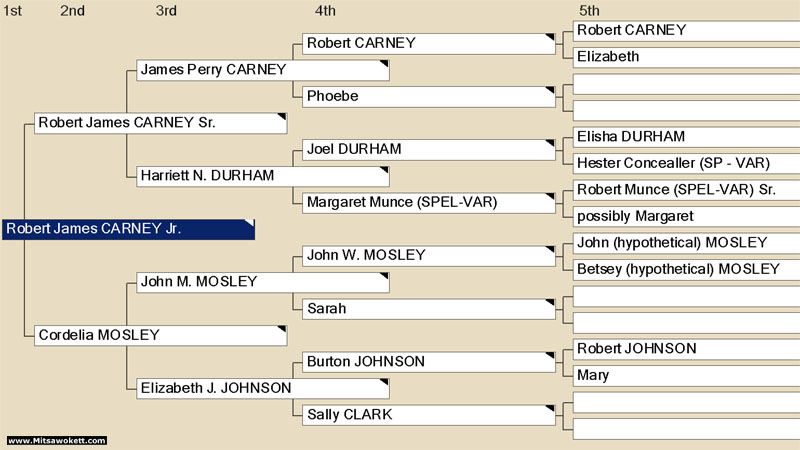Expand details via Burton JOHNSON corner triangle
800x450 pixels.
click(549, 356)
